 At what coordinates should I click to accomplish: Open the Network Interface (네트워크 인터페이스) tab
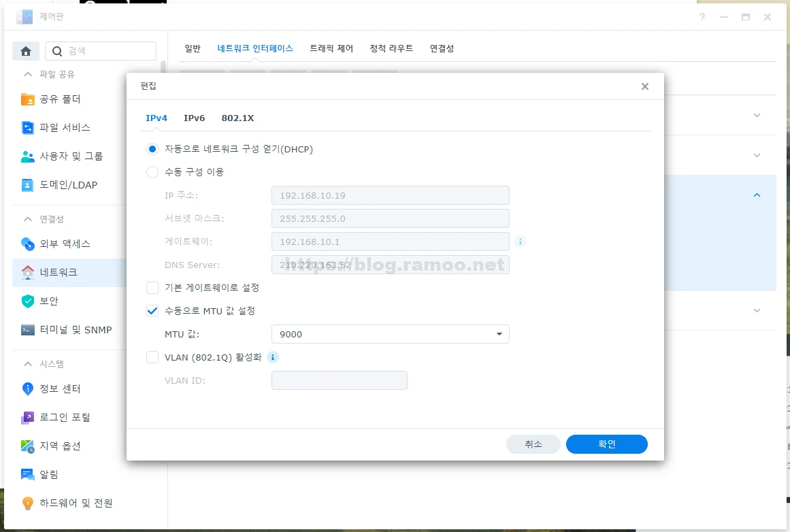255,48
